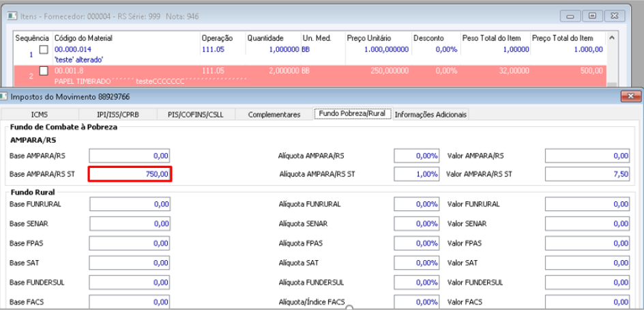The height and width of the screenshot is (310, 644).
Task: Click the Valor FUNDERSUL field
Action: (587, 283)
